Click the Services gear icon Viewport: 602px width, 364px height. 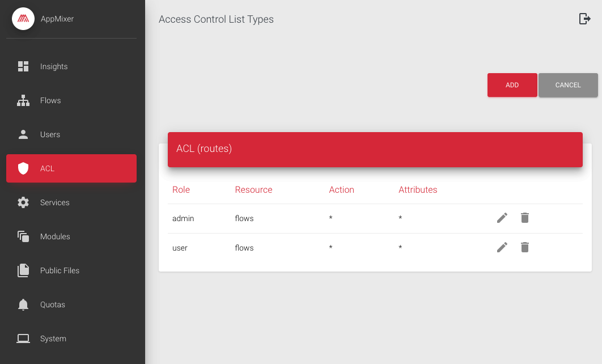pos(23,202)
